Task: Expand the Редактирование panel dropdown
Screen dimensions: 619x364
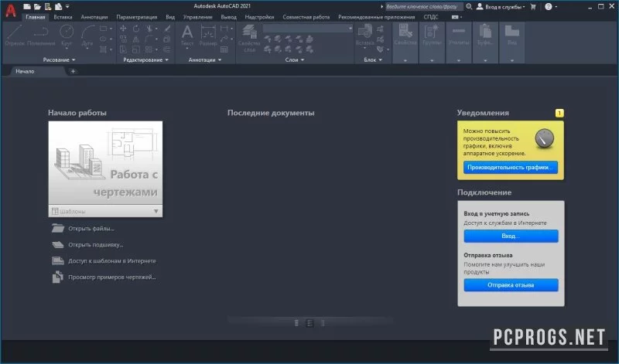Action: (145, 60)
